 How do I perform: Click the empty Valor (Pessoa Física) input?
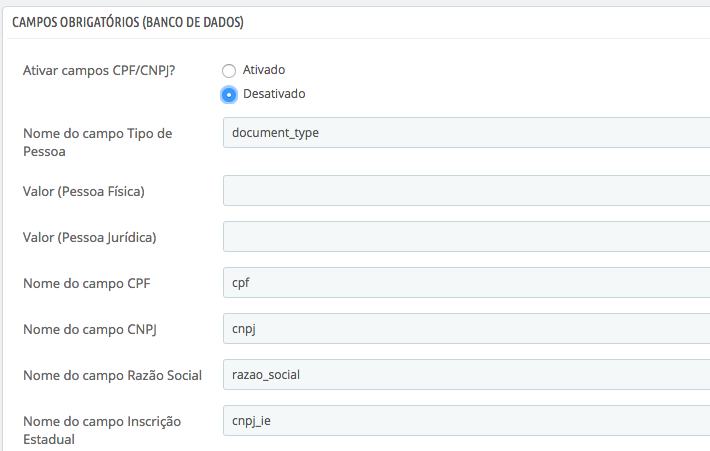coord(466,190)
